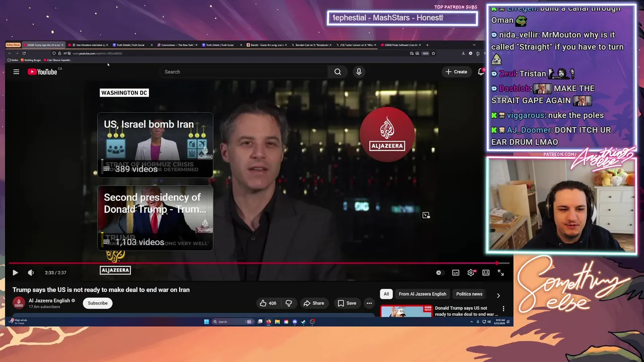Image resolution: width=644 pixels, height=362 pixels.
Task: Like the video with thumbs up
Action: (268, 303)
